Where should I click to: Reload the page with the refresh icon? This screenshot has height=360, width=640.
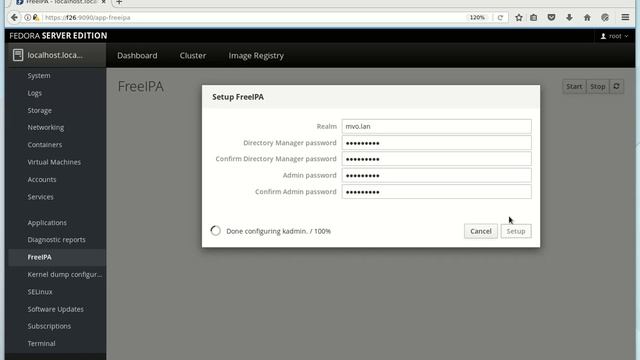click(500, 18)
